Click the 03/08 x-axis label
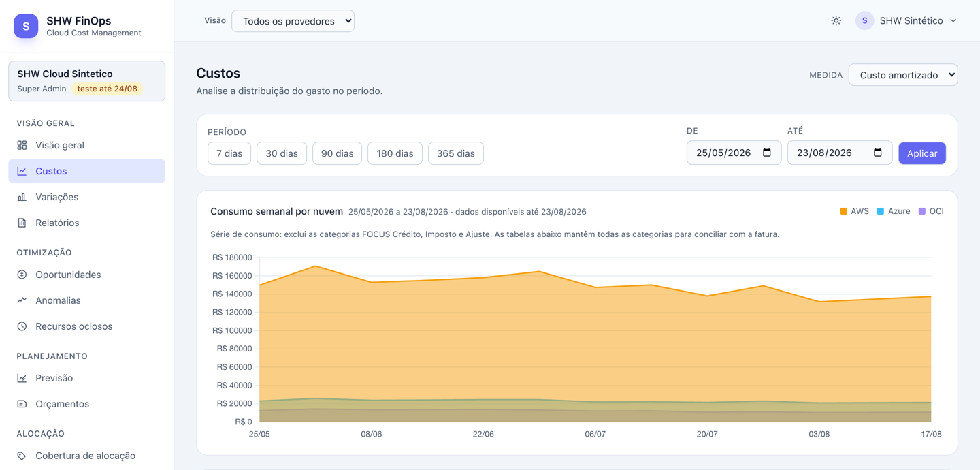 click(x=819, y=434)
